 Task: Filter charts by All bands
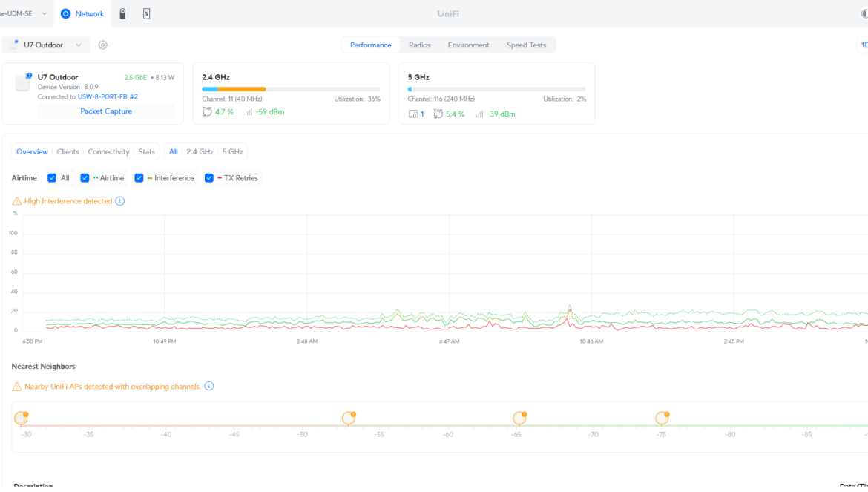point(174,151)
